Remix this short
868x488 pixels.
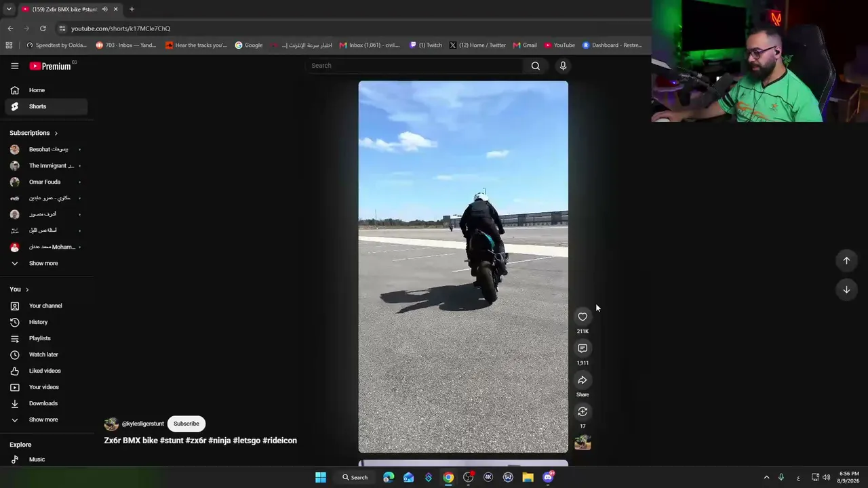pos(583,412)
